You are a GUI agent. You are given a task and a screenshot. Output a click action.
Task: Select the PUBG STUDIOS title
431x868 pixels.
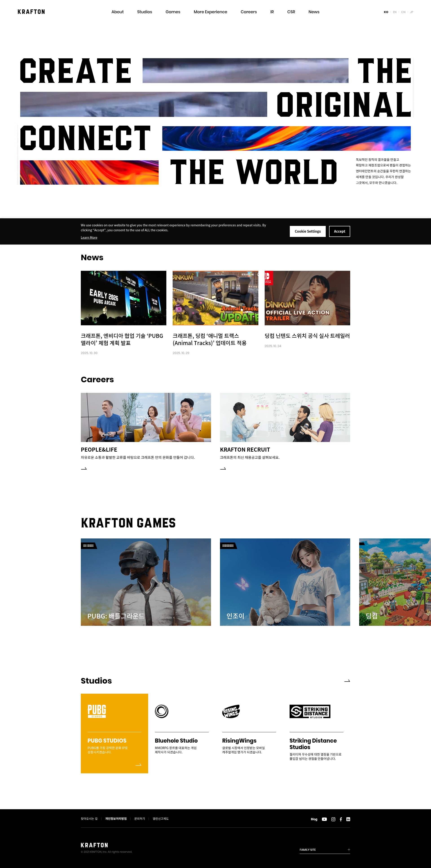pos(107,740)
